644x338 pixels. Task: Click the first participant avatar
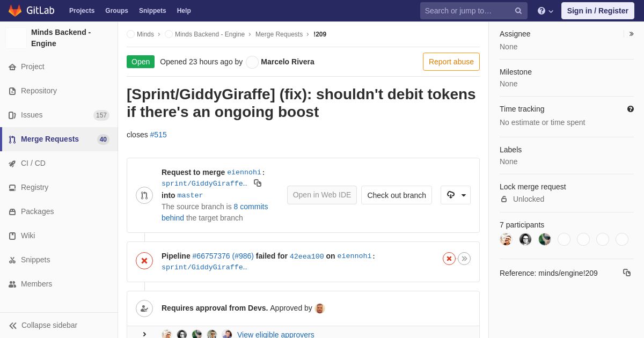coord(506,239)
